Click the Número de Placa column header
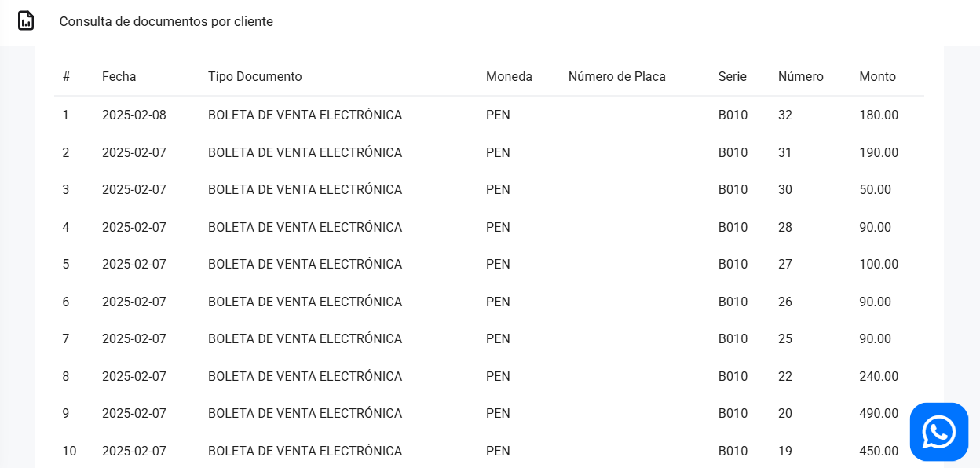 coord(616,77)
